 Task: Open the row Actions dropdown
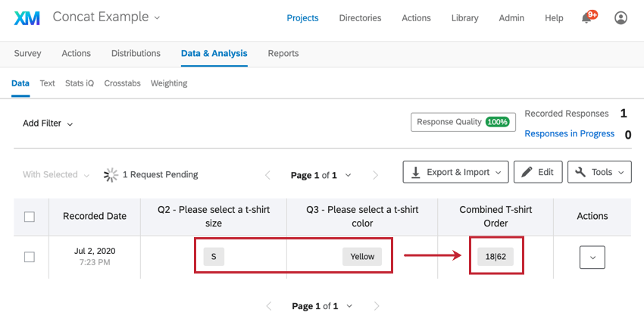(592, 258)
